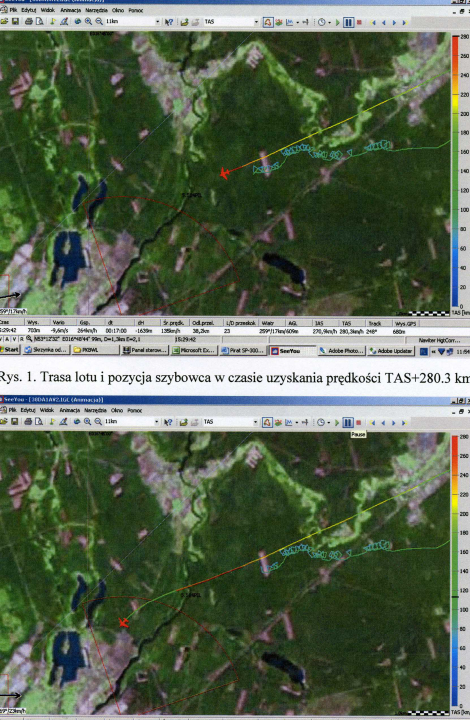Screen dimensions: 470x720
Task: Switch to Adobe Photo... taskbar item
Action: [342, 350]
